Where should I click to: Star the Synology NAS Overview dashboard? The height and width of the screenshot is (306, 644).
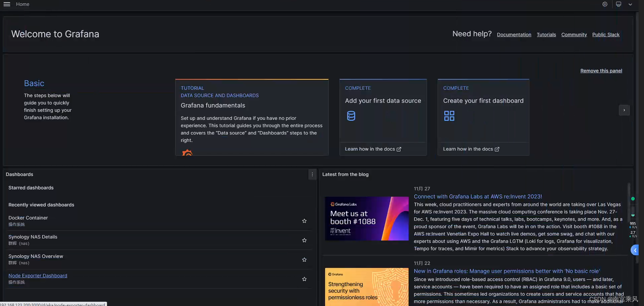click(x=304, y=260)
